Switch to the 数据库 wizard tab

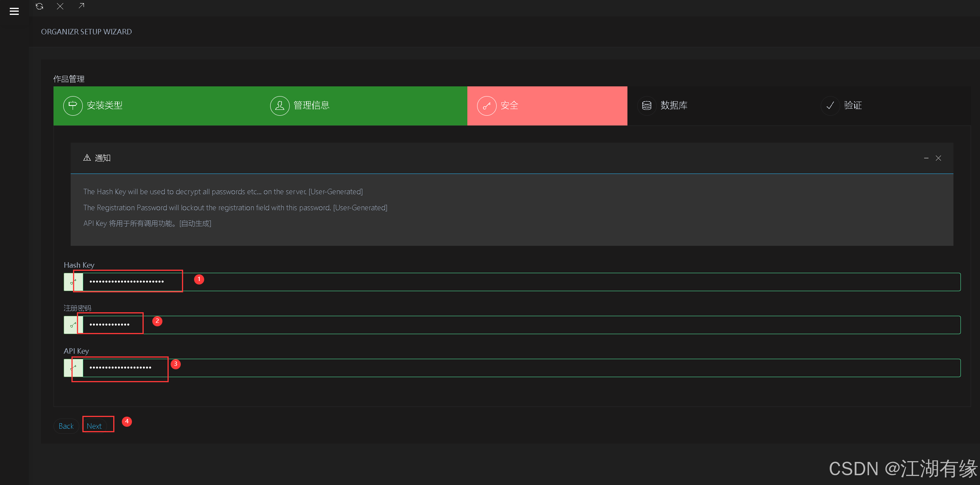674,106
